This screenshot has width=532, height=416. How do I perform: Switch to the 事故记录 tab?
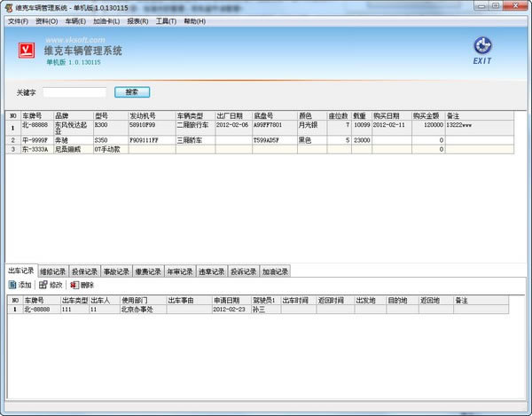click(x=116, y=271)
